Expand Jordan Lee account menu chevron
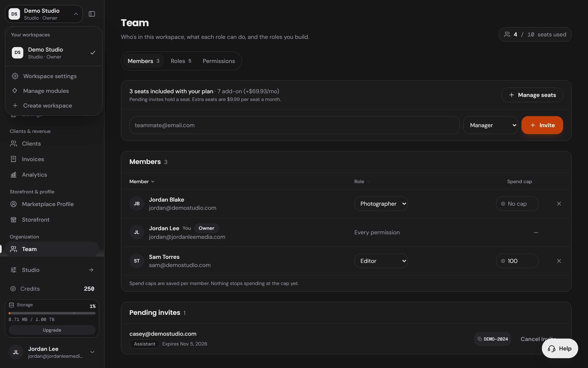The height and width of the screenshot is (368, 588). pos(92,352)
